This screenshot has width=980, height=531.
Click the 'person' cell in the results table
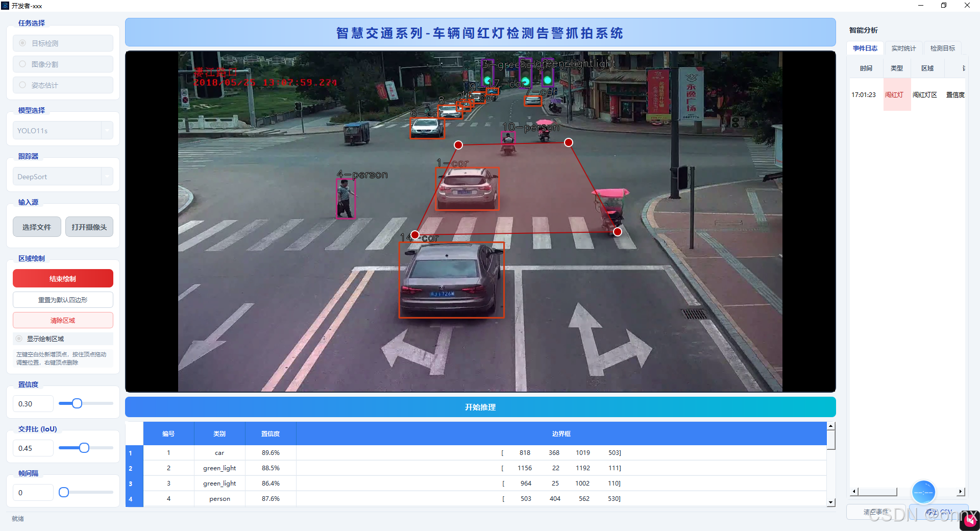click(x=219, y=499)
